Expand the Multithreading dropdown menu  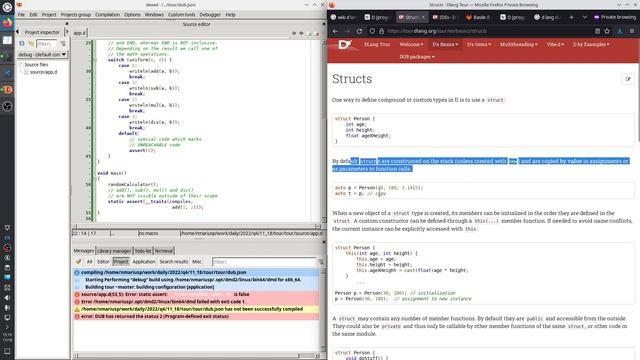(x=519, y=44)
